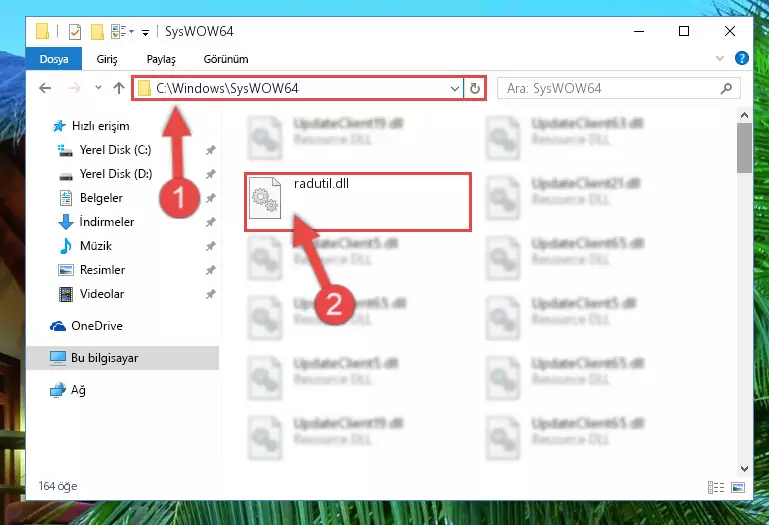Open Help with the blue question icon
Viewport: 769px width, 525px height.
coord(742,58)
